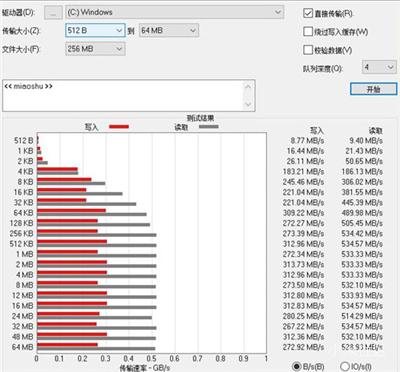Click the description box scroll up arrow

[248, 87]
